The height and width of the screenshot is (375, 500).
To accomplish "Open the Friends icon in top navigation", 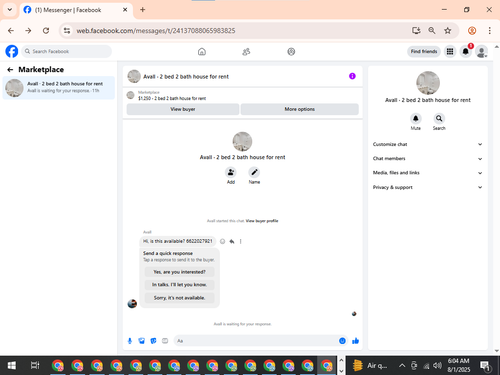I will point(246,52).
